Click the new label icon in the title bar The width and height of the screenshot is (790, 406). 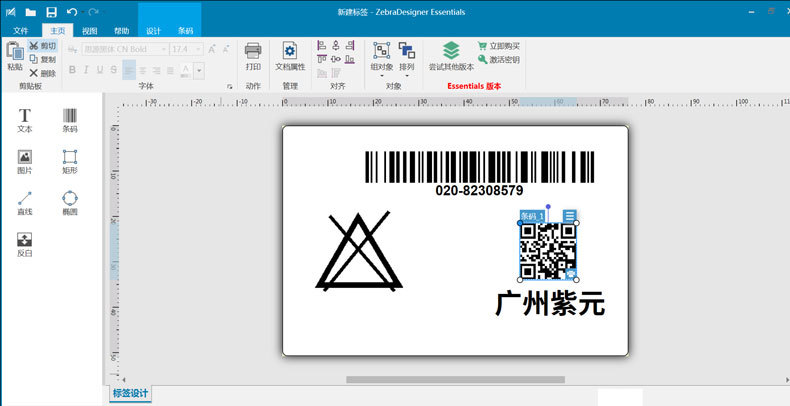[11, 12]
